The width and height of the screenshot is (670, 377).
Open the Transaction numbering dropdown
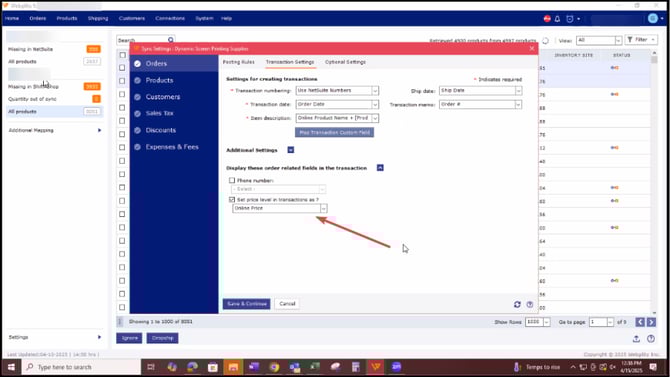(375, 91)
